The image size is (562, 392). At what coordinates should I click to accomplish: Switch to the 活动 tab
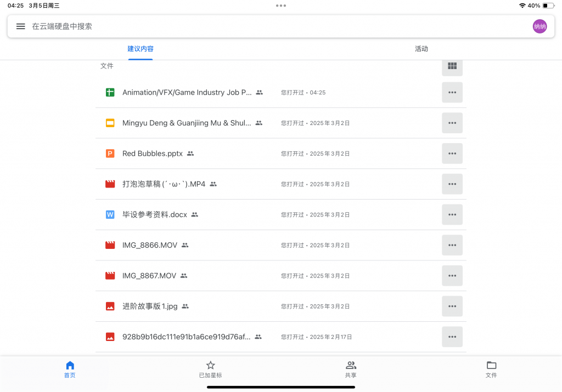[421, 49]
